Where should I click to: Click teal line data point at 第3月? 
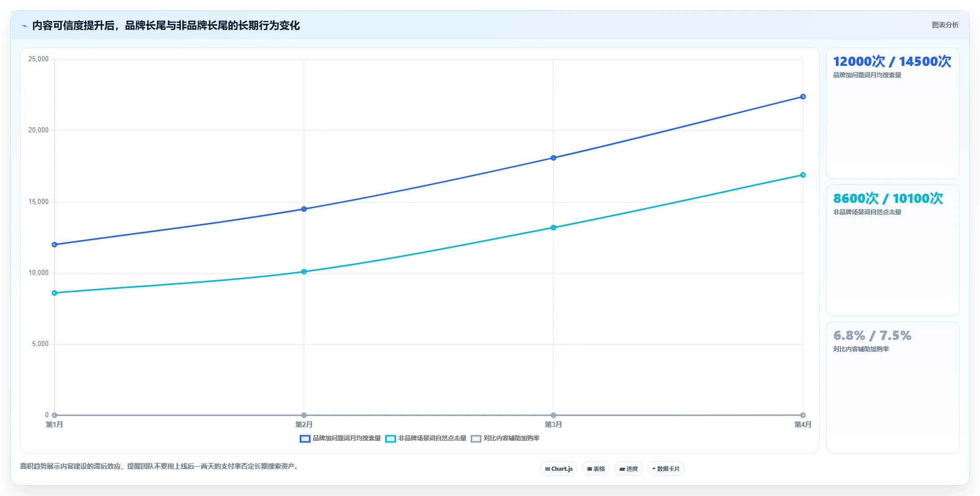pyautogui.click(x=554, y=228)
